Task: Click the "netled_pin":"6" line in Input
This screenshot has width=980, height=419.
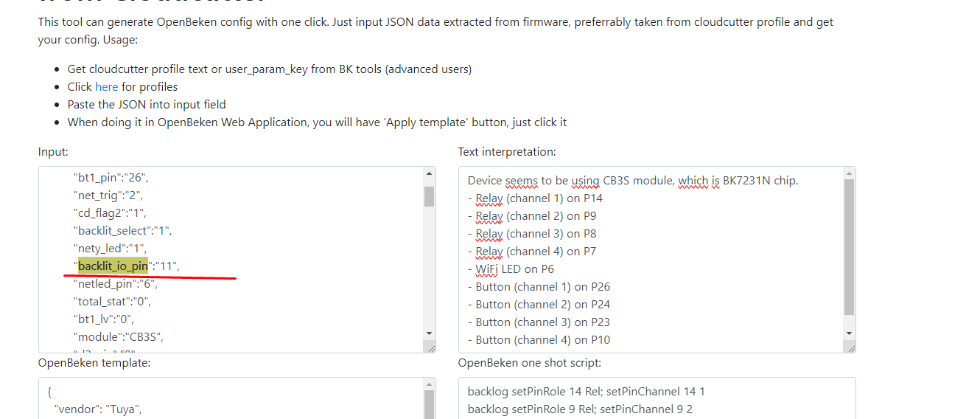Action: (115, 283)
